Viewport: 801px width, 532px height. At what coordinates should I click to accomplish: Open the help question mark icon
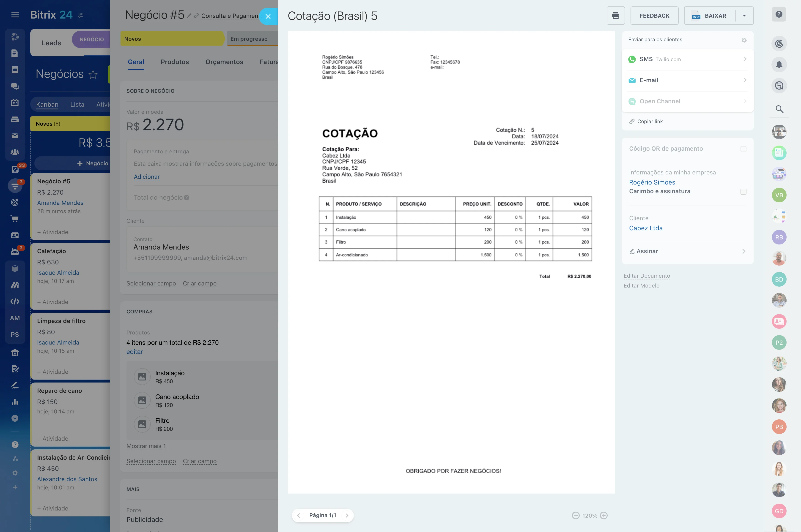(x=779, y=14)
